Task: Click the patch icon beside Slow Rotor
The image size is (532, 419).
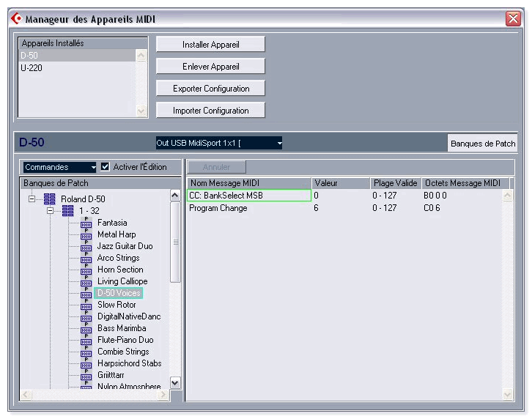Action: click(x=86, y=305)
